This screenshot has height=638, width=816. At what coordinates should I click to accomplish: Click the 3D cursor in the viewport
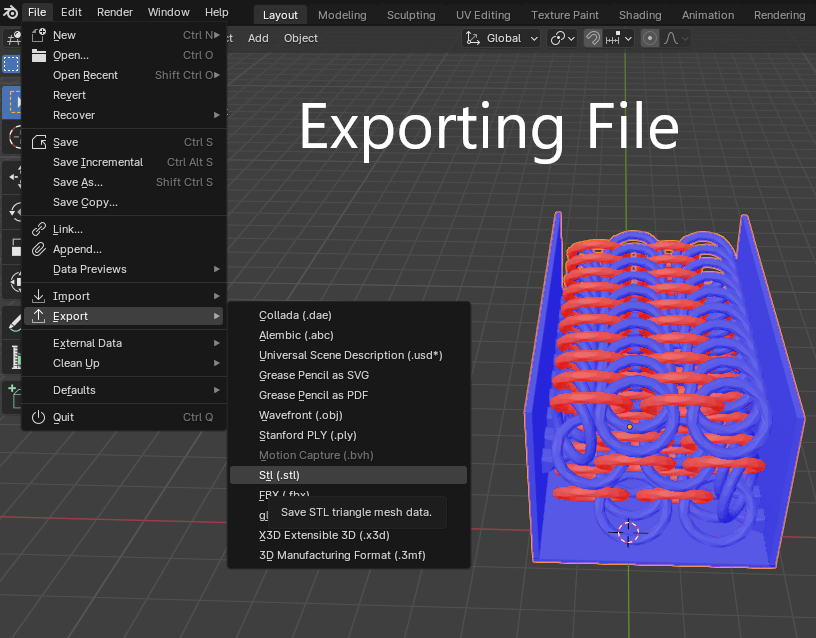628,533
